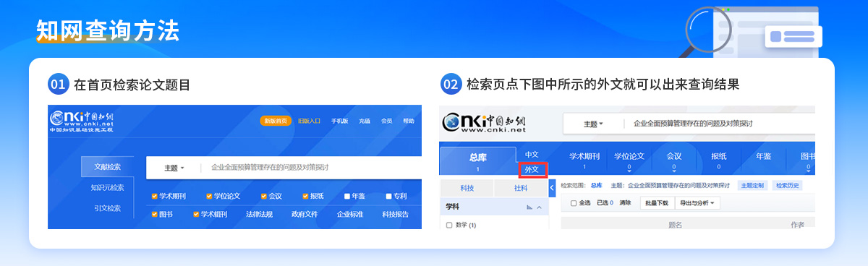
Task: Click the 批量下载 button
Action: (658, 203)
